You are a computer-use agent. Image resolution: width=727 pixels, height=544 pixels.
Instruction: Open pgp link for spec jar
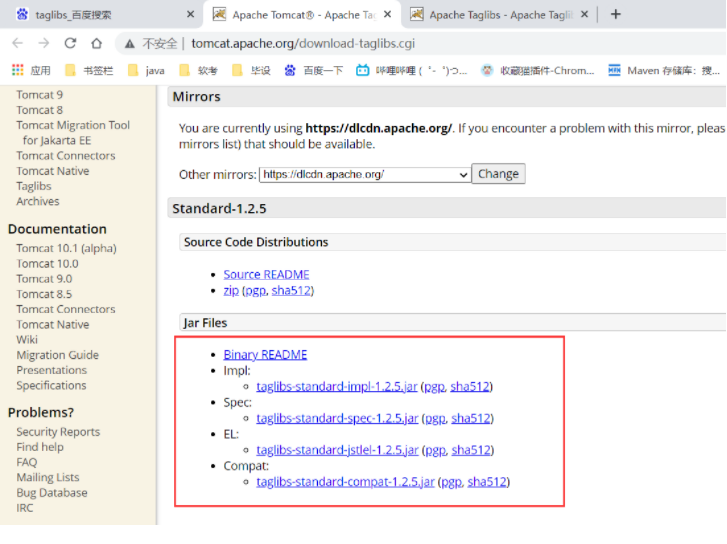click(435, 419)
